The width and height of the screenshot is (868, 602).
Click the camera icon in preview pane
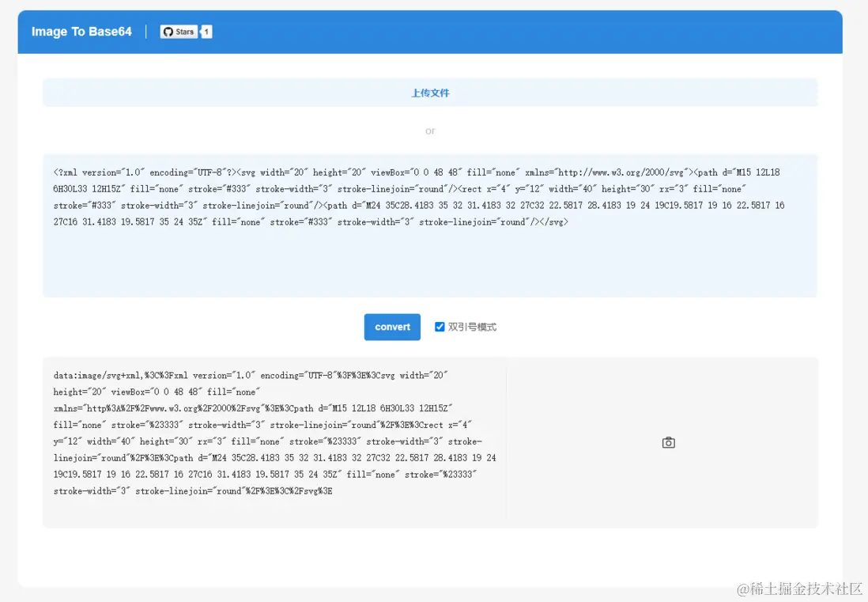(668, 442)
